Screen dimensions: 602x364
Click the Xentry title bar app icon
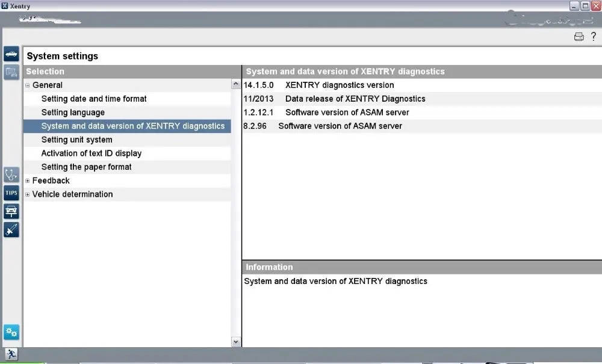[5, 6]
